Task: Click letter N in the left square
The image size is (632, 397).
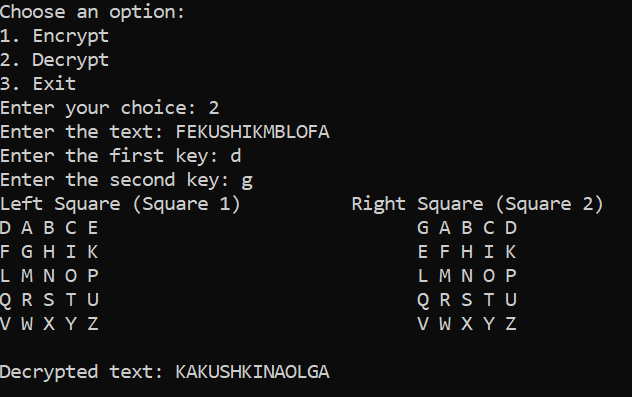Action: click(49, 276)
